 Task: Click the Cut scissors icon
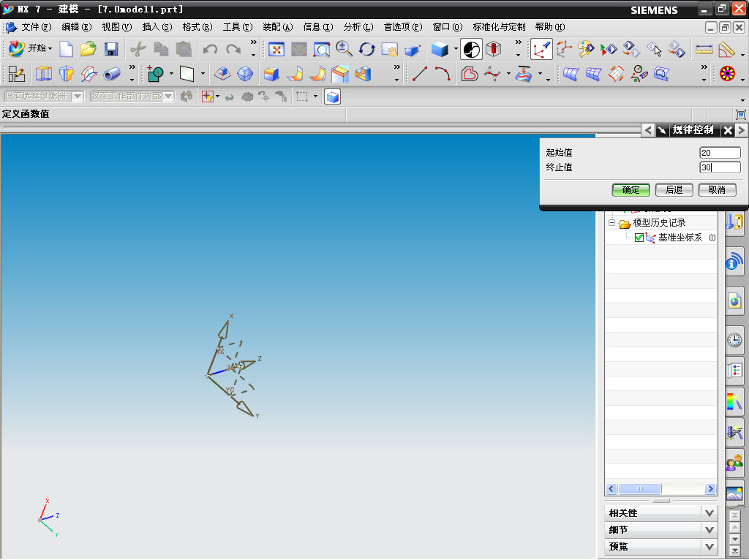(x=138, y=49)
